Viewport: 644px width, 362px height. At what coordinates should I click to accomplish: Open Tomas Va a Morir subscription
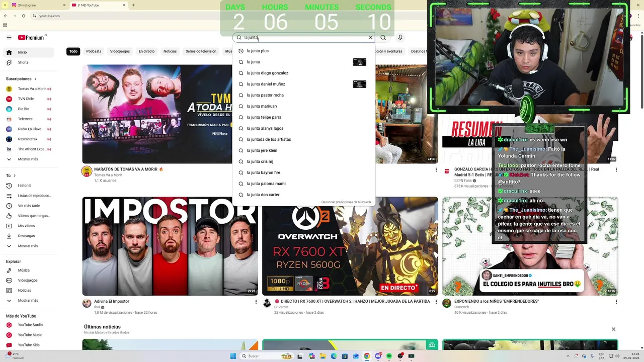coord(28,89)
